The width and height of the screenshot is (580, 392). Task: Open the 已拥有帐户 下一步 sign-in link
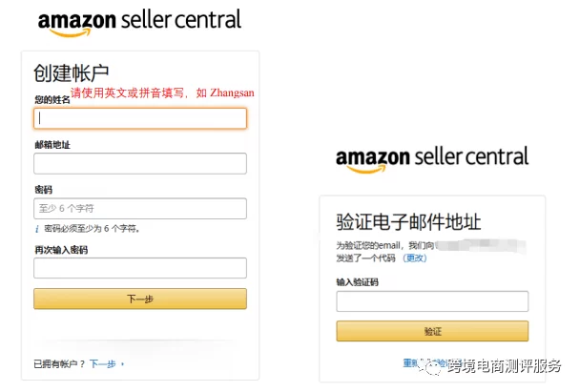pos(102,364)
